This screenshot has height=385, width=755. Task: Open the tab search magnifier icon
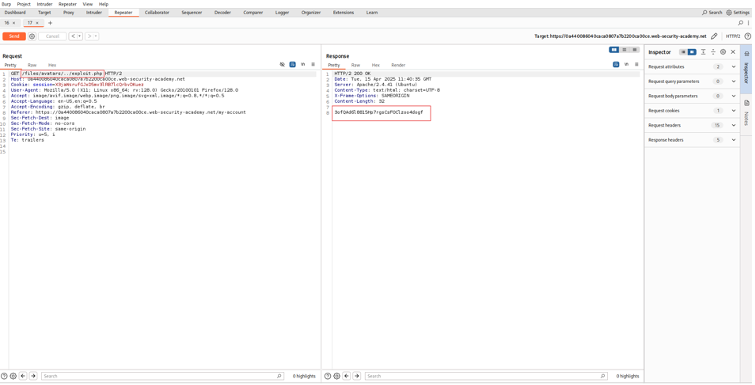(741, 23)
